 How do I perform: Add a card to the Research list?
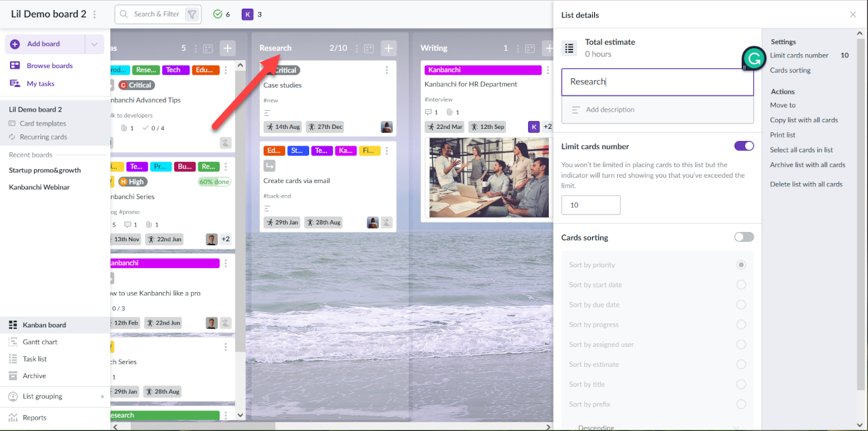point(389,48)
